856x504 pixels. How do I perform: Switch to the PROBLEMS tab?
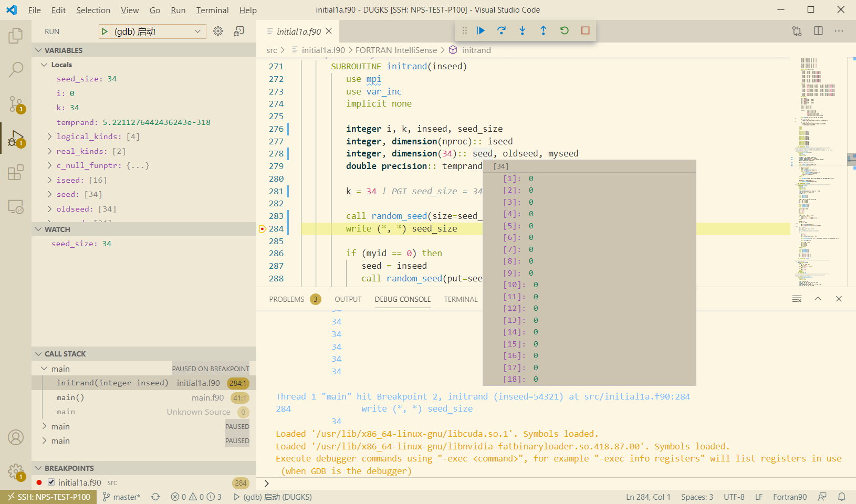(287, 299)
